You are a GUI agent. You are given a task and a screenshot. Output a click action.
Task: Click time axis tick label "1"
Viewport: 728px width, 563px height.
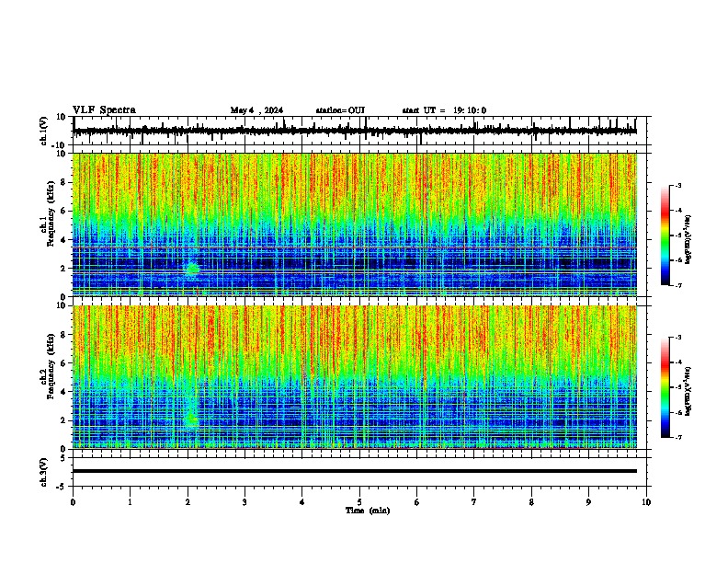point(130,502)
